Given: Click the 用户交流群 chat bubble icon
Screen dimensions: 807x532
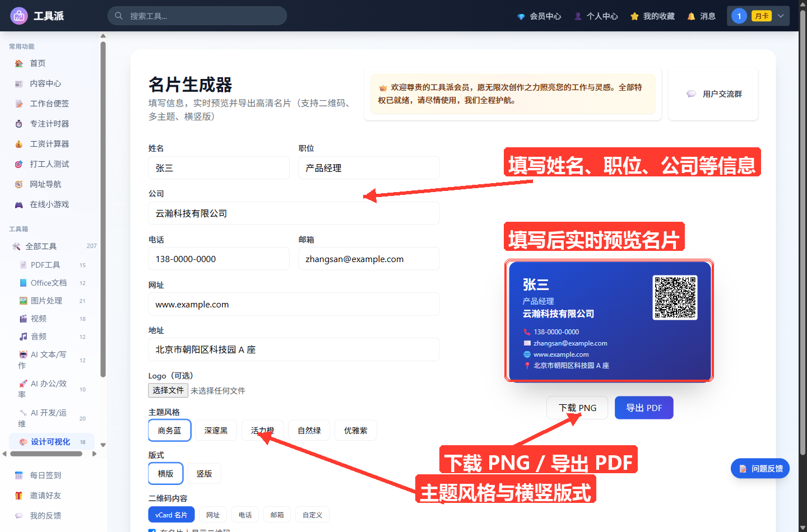Looking at the screenshot, I should pos(691,94).
